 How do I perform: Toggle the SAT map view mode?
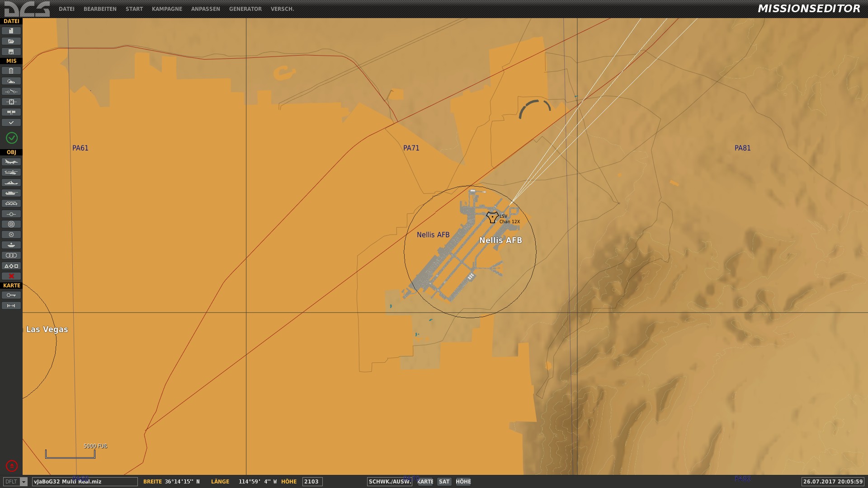click(444, 482)
